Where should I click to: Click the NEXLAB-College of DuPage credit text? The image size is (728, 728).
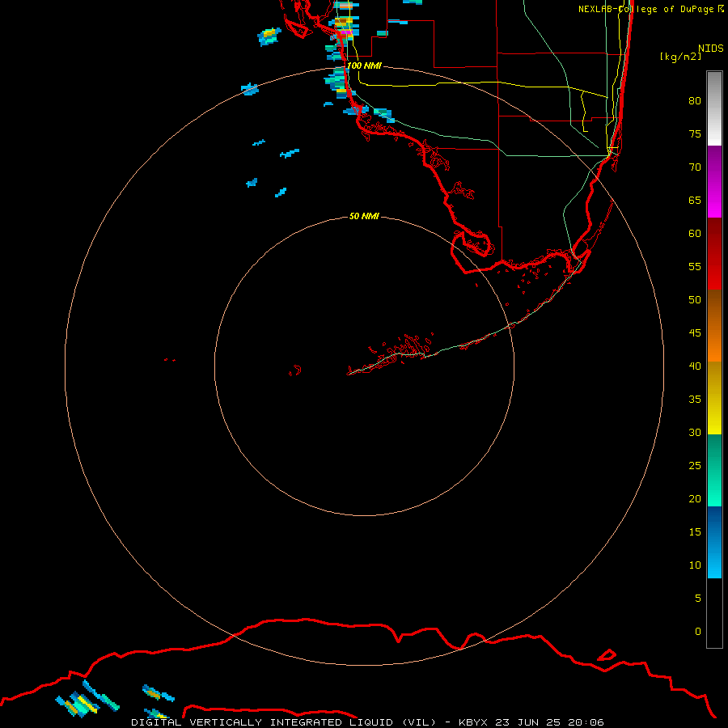pyautogui.click(x=650, y=9)
